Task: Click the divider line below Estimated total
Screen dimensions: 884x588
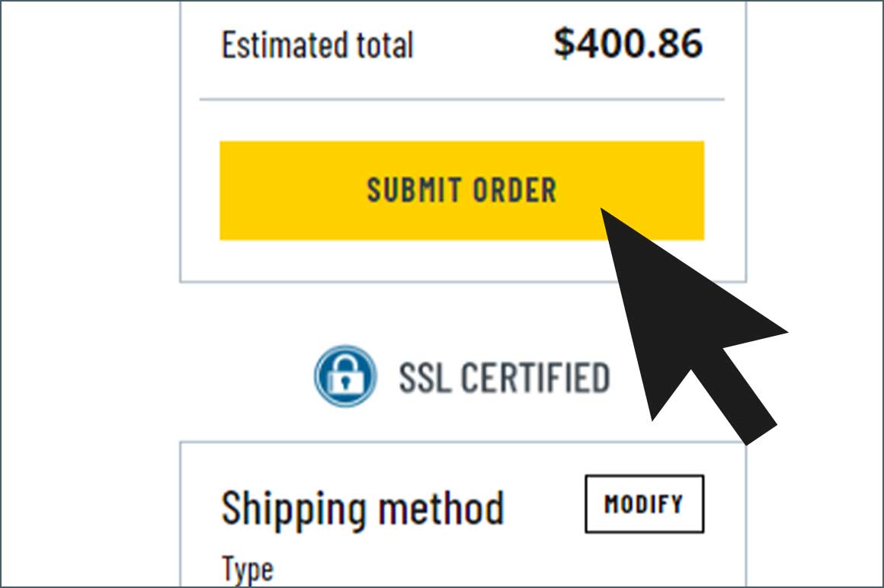Action: click(x=462, y=100)
